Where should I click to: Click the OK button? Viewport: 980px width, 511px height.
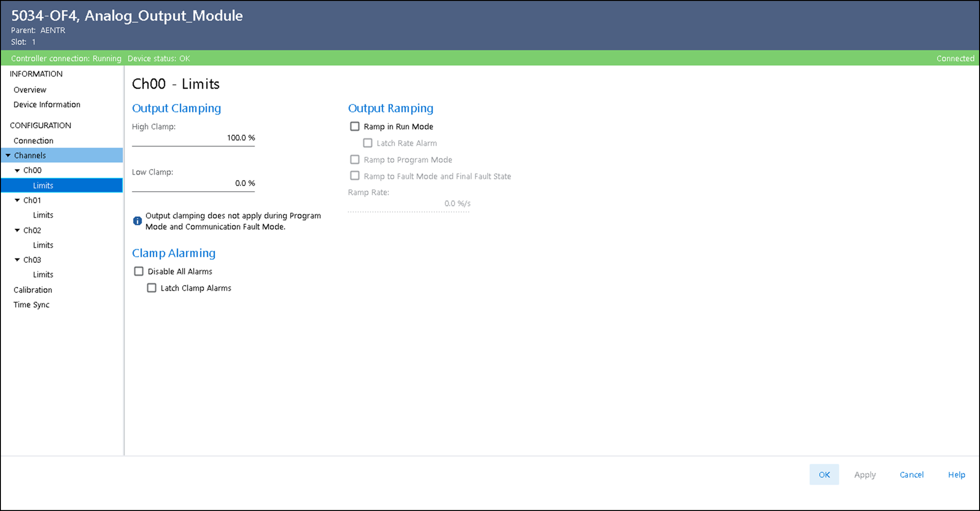(824, 474)
